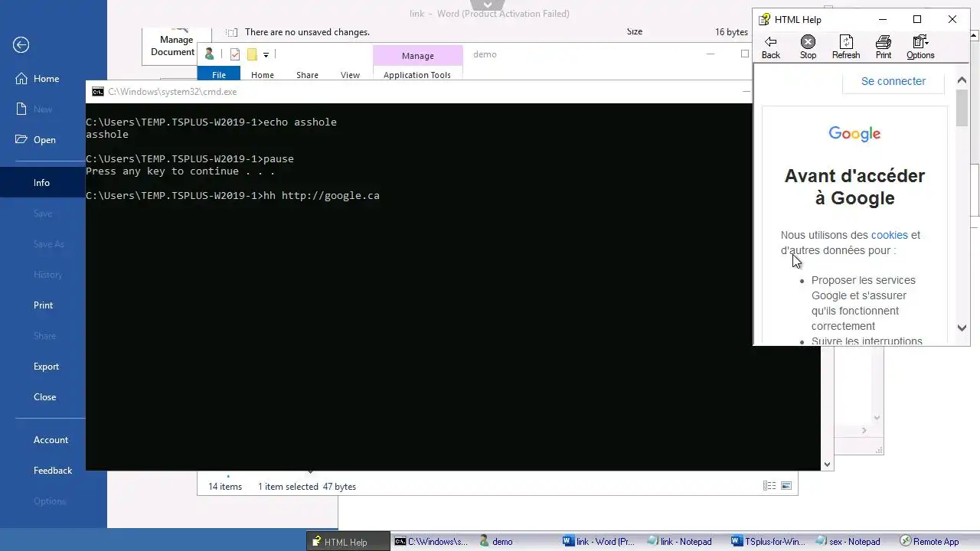Select Application Tools tab in Explorer

(417, 75)
